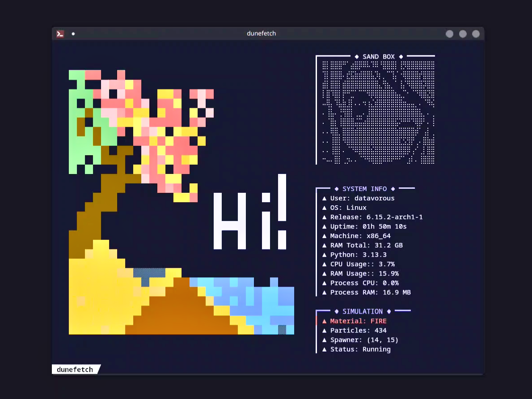Click the red triangle bullet beside Material

click(x=325, y=321)
